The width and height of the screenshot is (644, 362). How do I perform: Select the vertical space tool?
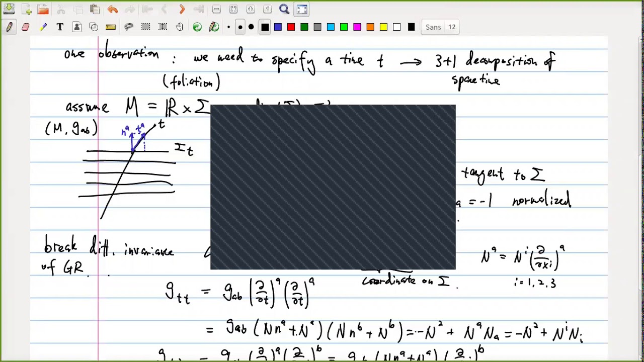pyautogui.click(x=163, y=27)
